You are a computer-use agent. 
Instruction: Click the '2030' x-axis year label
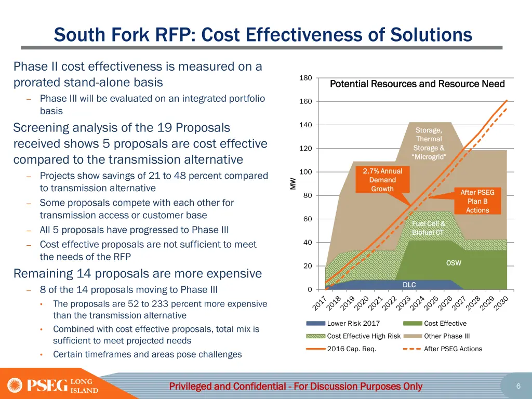[501, 303]
